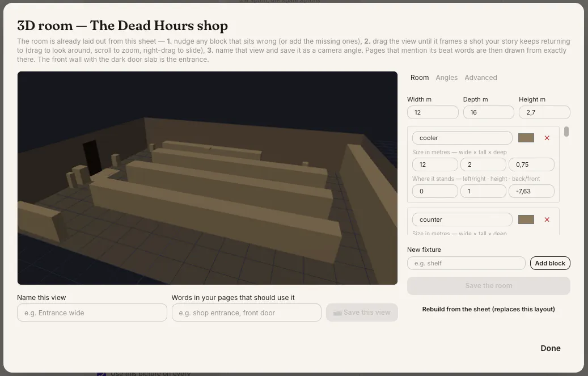
Task: Remove the cooler block with red X
Action: 547,138
